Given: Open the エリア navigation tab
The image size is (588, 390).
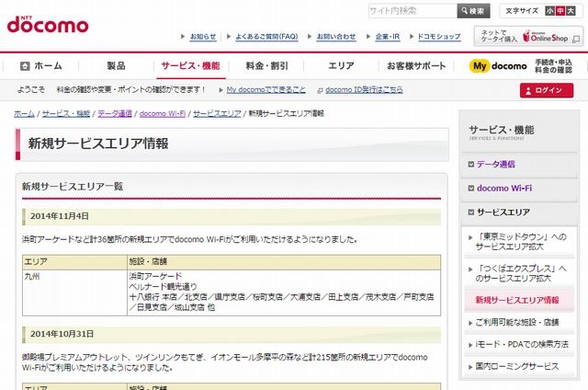Looking at the screenshot, I should [341, 66].
